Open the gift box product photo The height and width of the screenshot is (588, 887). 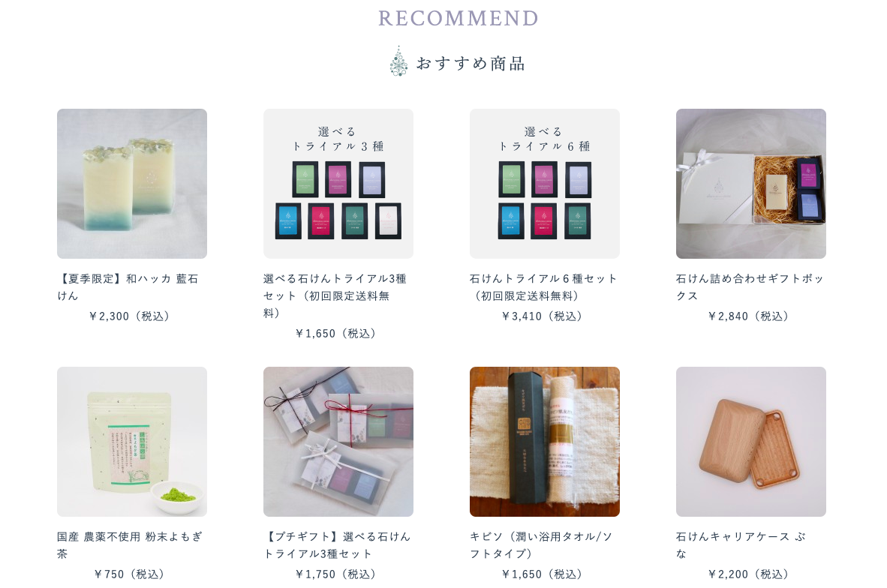coord(751,184)
